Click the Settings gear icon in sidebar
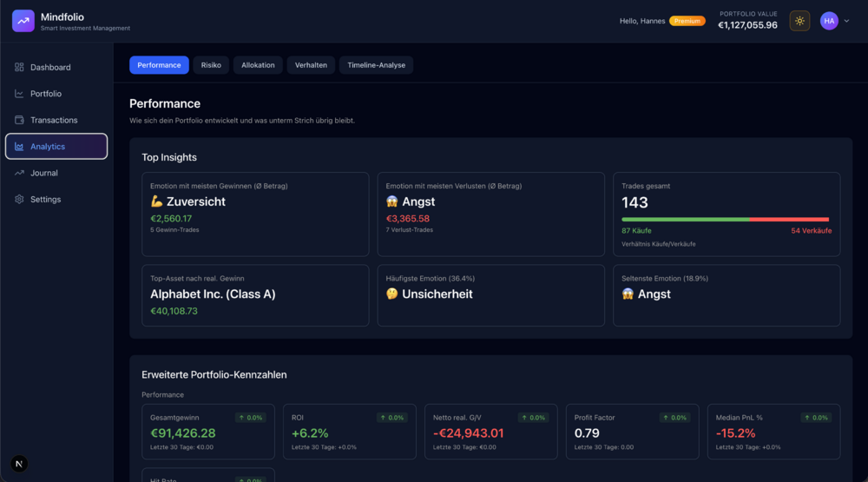 tap(19, 199)
